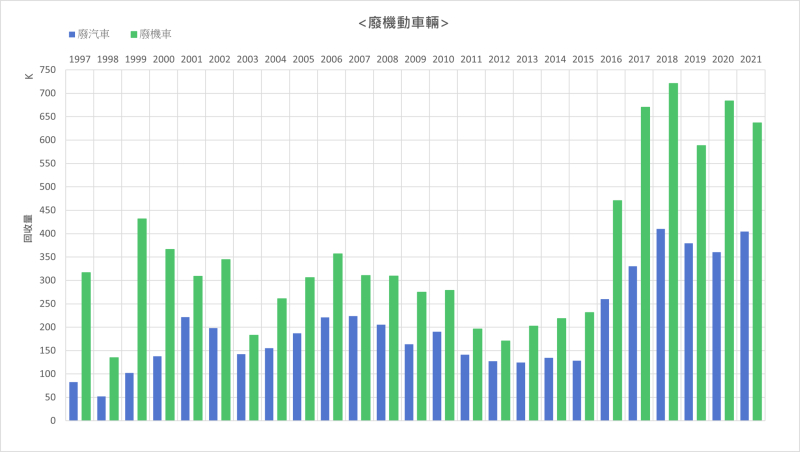The height and width of the screenshot is (452, 800).
Task: Select the 1999 year label
Action: tap(136, 59)
